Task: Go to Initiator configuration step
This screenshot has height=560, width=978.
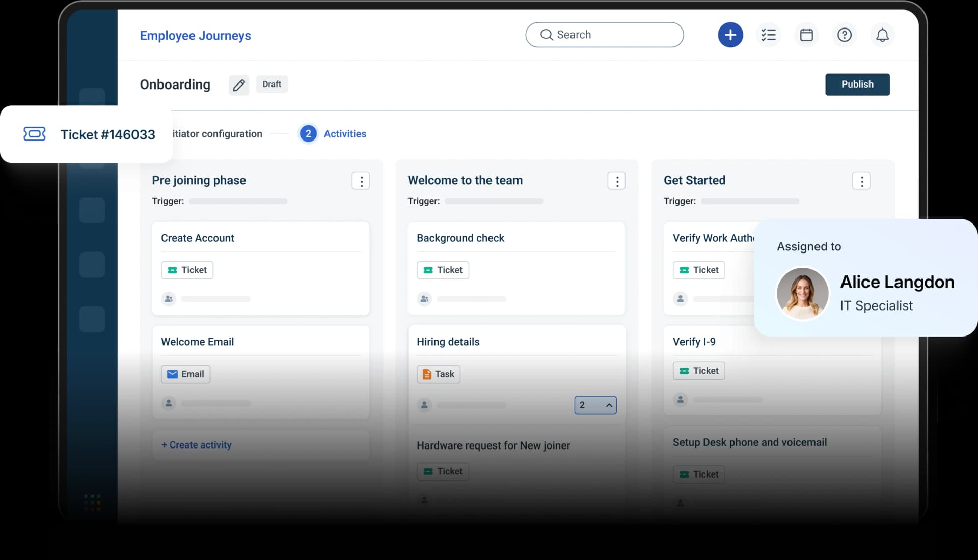Action: 218,134
